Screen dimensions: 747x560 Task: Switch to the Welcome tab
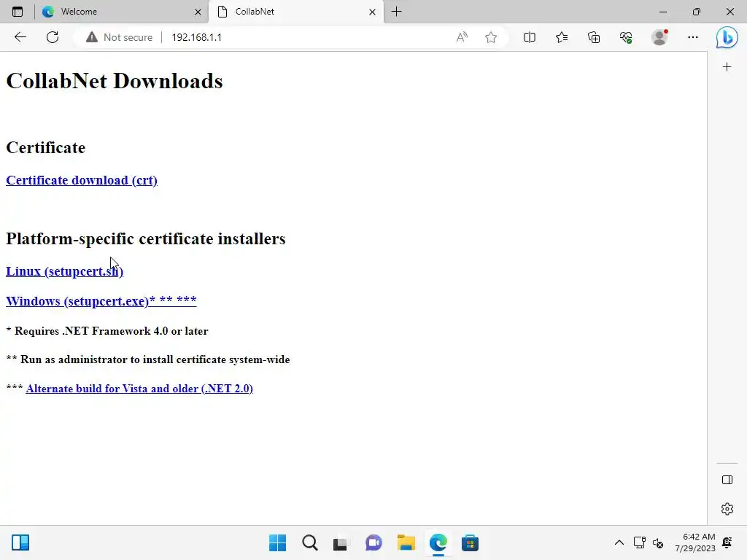(122, 12)
